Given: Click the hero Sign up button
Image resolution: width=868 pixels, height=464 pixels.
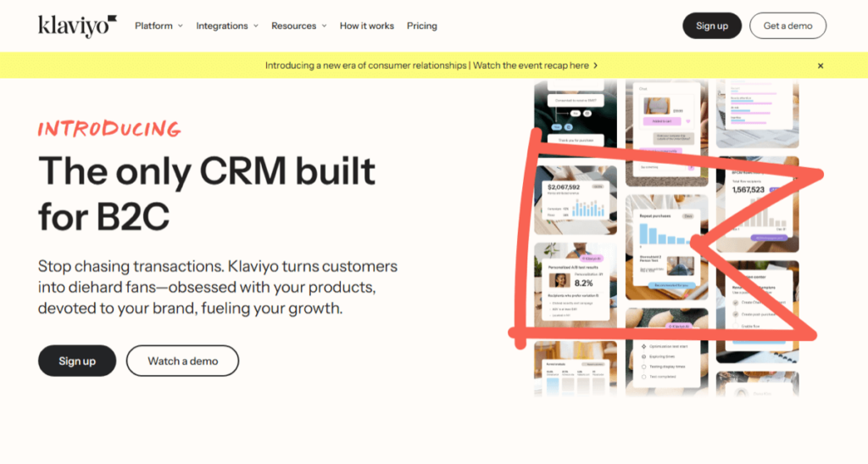Looking at the screenshot, I should tap(77, 361).
